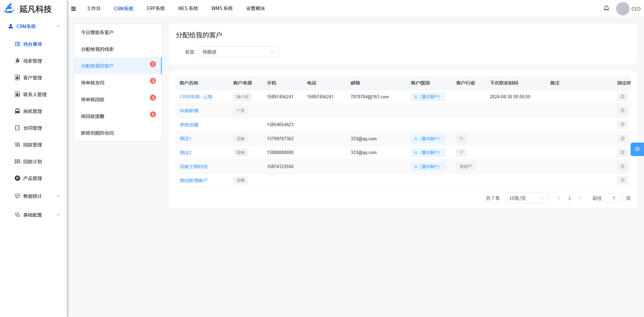Screen dimensions: 644x317
Task: Open the 状态 status dropdown
Action: click(238, 52)
